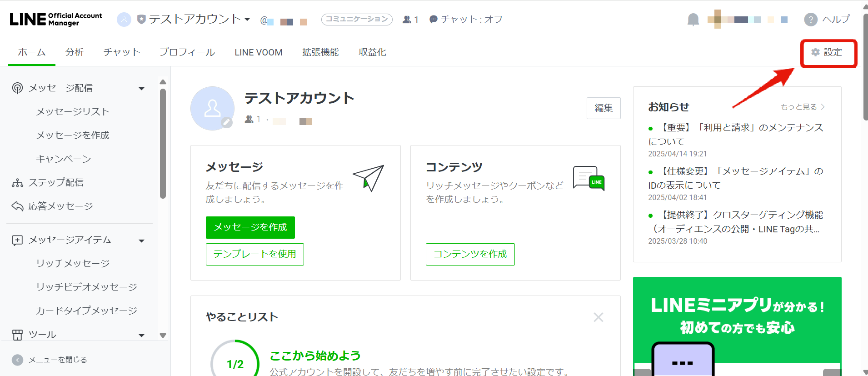Open the チャット tab
This screenshot has width=868, height=376.
[122, 52]
